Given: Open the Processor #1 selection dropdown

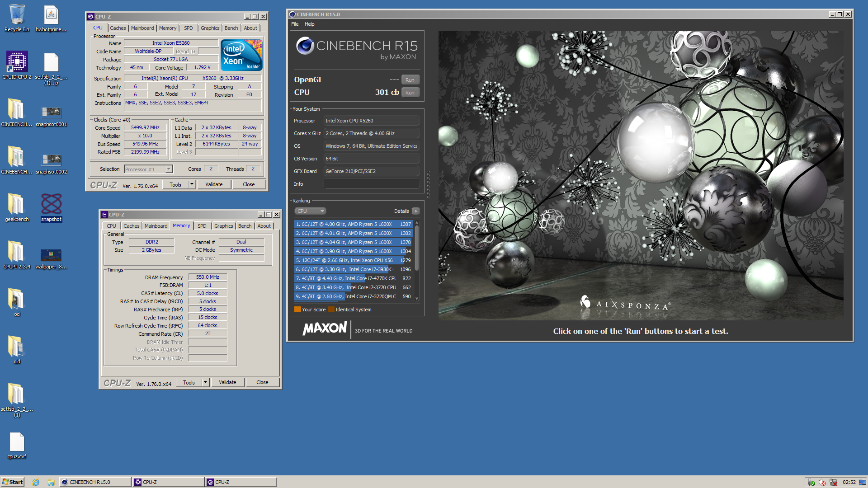Looking at the screenshot, I should (148, 169).
